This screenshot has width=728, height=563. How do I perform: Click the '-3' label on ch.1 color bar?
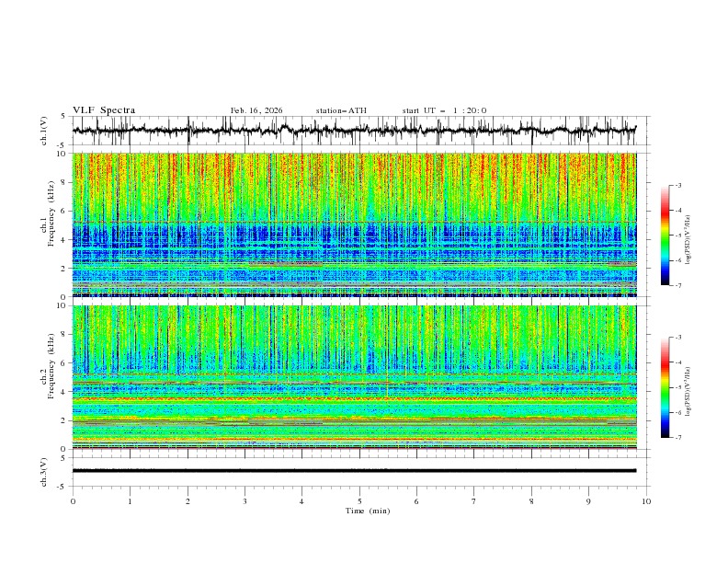[x=677, y=185]
